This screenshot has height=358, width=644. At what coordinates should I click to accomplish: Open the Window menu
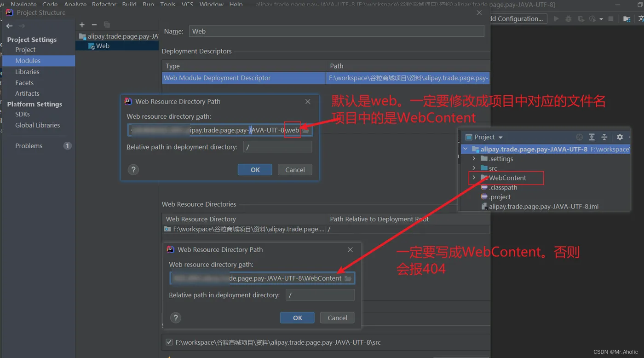point(212,4)
